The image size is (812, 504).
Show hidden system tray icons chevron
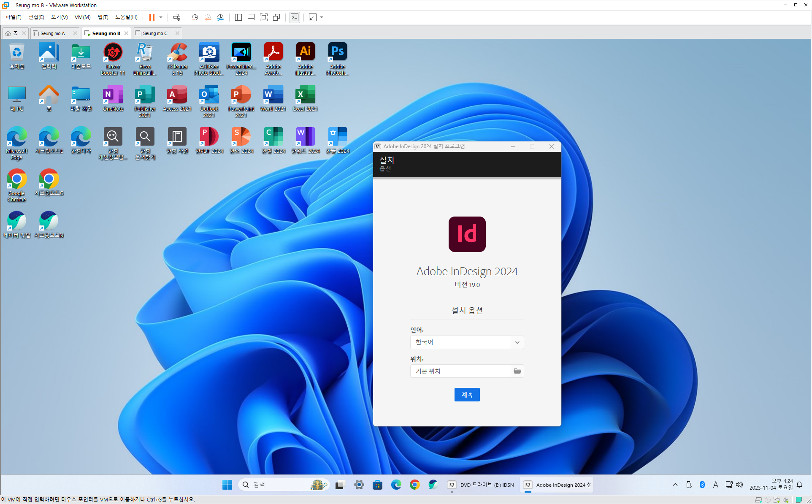coord(675,485)
